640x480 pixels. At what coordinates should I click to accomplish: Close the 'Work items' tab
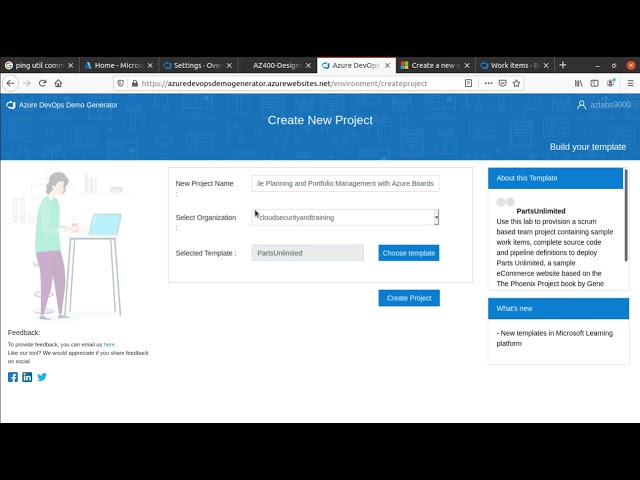click(x=546, y=65)
